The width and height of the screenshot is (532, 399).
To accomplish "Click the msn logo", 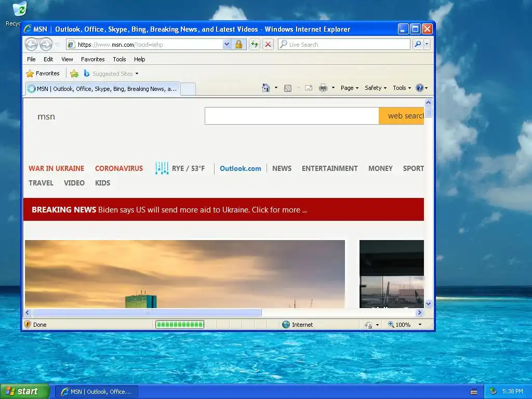I will [x=46, y=116].
